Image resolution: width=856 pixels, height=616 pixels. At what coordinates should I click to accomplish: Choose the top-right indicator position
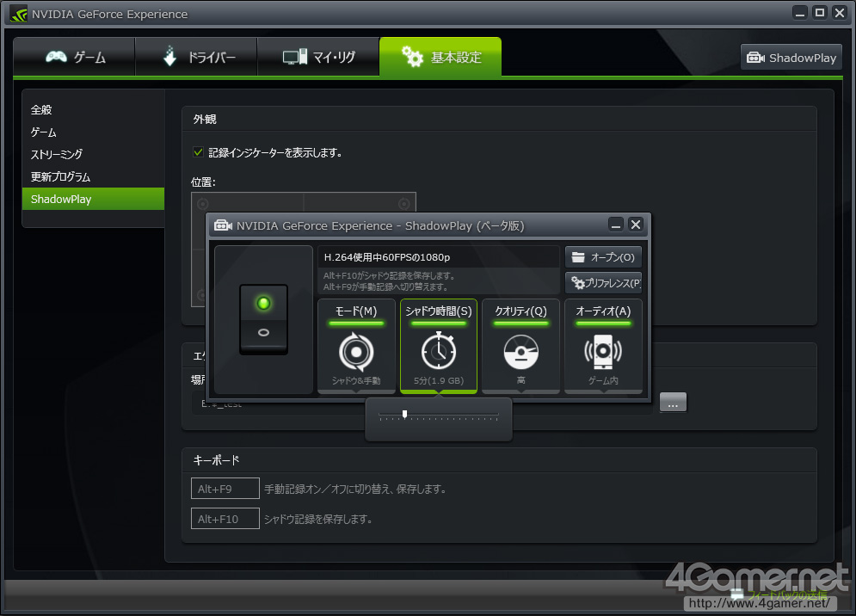click(404, 204)
